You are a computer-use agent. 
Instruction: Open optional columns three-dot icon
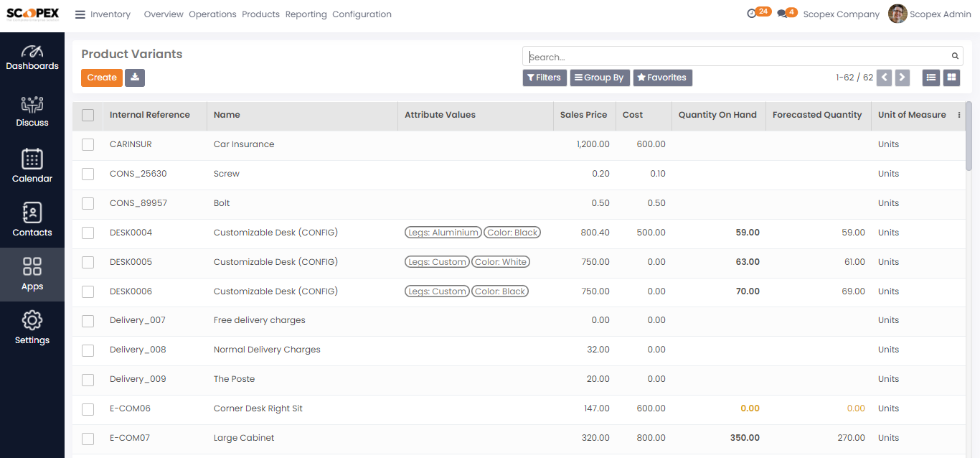point(959,115)
